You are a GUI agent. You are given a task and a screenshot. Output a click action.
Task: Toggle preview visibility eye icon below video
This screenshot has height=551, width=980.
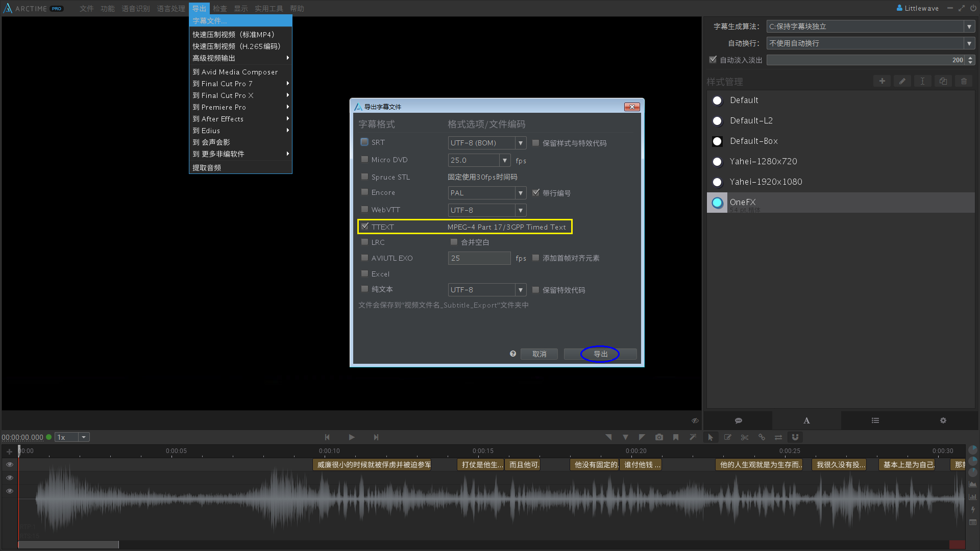(695, 421)
